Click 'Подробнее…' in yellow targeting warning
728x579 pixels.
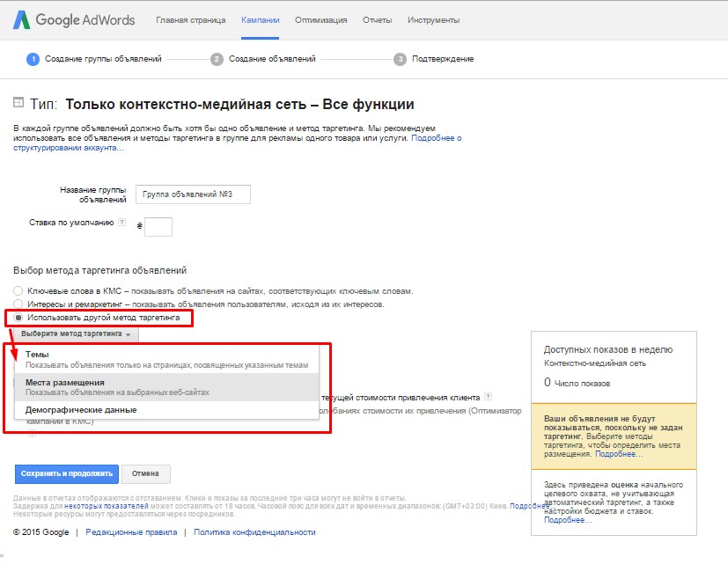619,454
